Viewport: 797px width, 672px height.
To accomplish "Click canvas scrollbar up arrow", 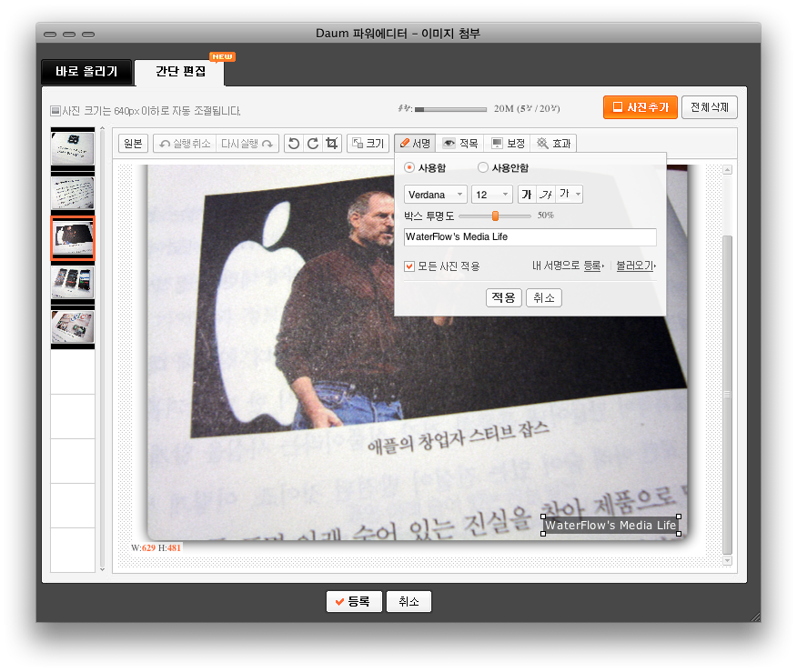I will click(727, 170).
